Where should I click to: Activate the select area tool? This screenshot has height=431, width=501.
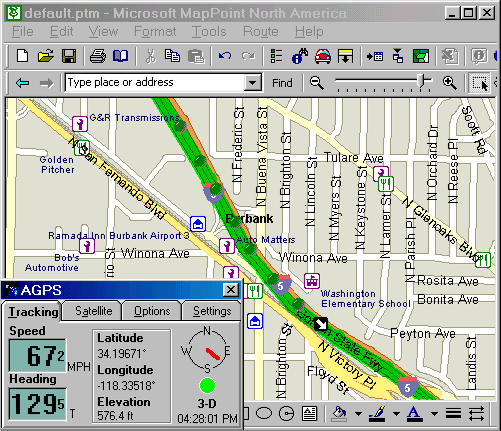[x=480, y=83]
